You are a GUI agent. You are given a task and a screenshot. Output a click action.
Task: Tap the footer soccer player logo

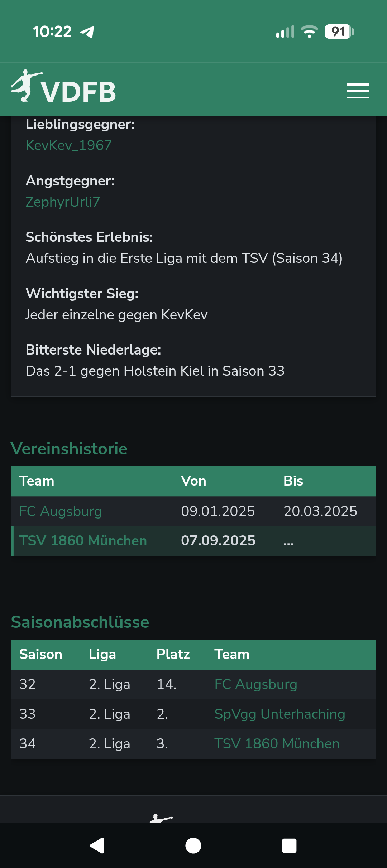coord(161,818)
